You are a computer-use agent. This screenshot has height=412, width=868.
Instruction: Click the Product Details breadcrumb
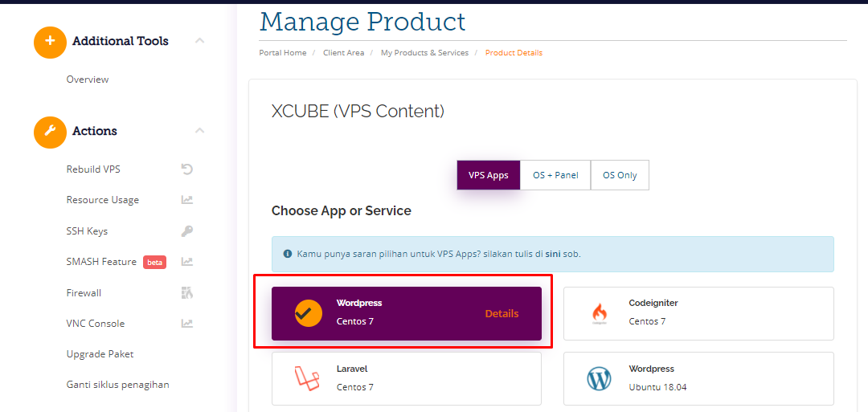coord(514,53)
